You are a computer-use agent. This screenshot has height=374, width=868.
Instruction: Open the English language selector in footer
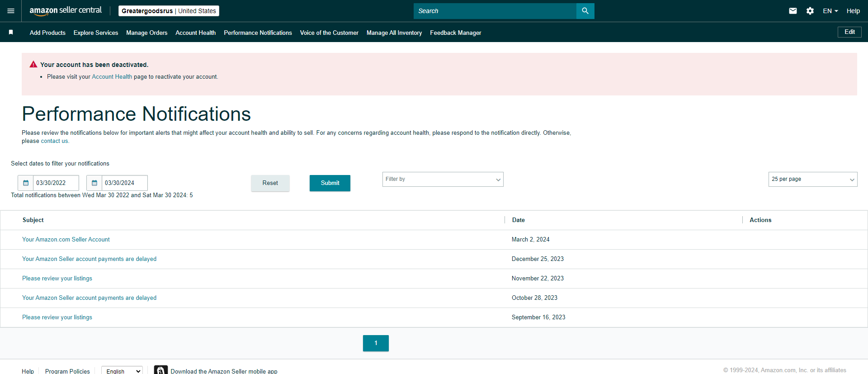tap(122, 371)
